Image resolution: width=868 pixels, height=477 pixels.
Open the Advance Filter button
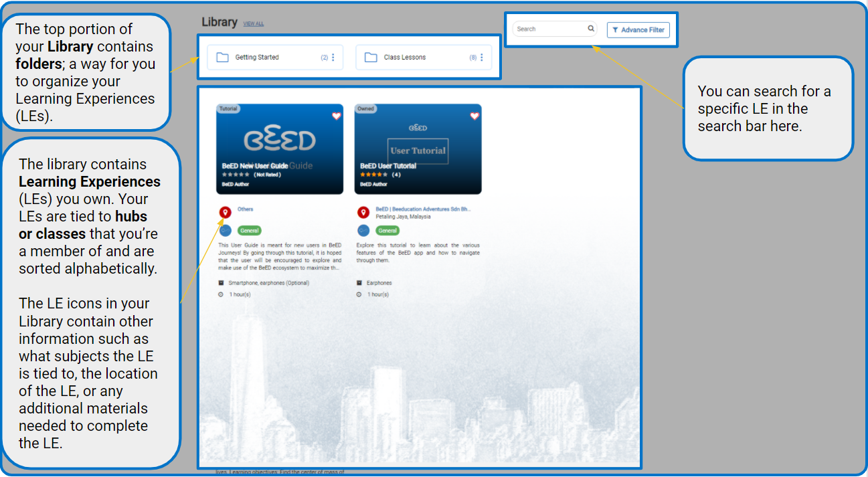click(638, 29)
